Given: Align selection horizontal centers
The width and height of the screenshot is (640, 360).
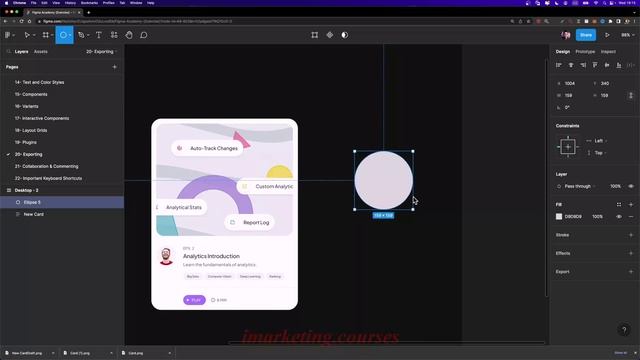Looking at the screenshot, I should coord(571,65).
